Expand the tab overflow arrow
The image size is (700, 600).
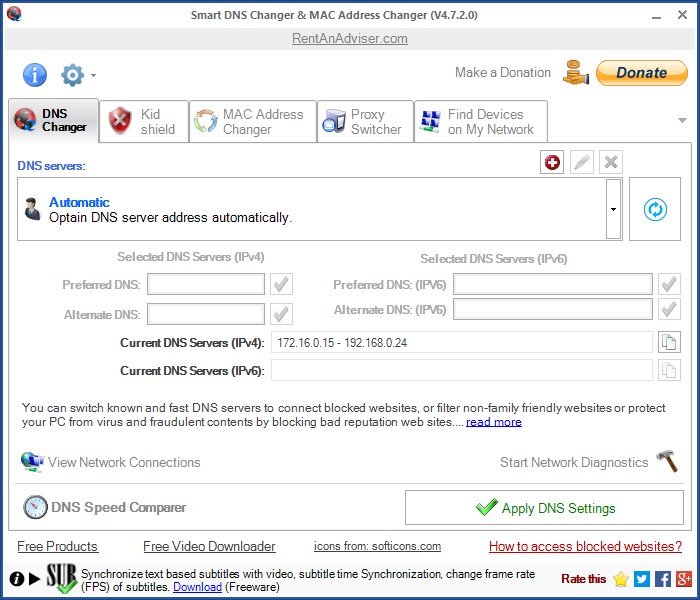(682, 120)
